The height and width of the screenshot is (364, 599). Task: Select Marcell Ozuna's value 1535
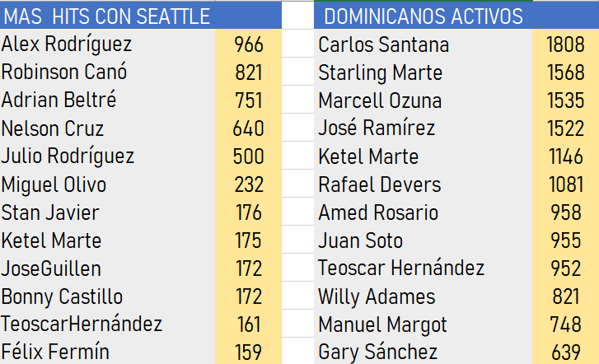(x=565, y=100)
